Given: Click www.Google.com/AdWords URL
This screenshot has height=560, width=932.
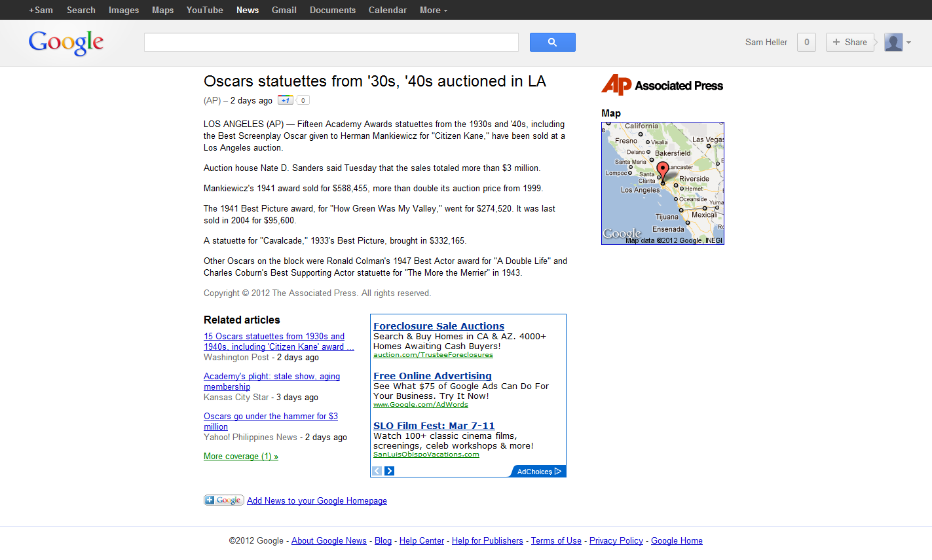Looking at the screenshot, I should [x=420, y=405].
